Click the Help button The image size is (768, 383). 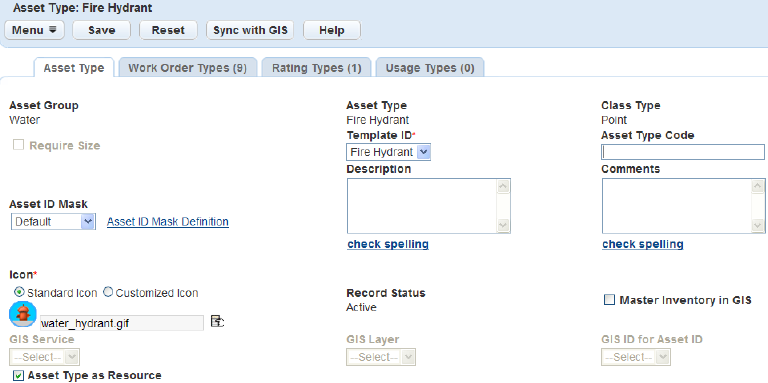pyautogui.click(x=332, y=30)
